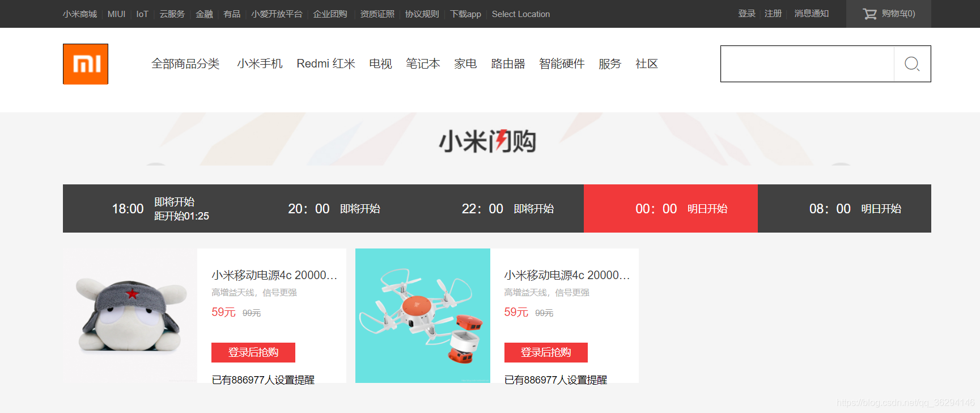
Task: Switch to the 08:00 明日开始 tab
Action: [x=845, y=208]
